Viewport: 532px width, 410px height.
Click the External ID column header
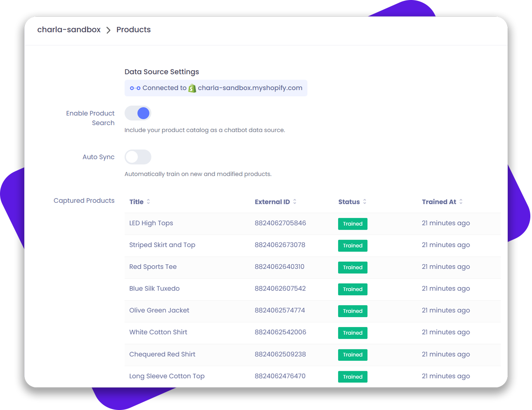(x=272, y=202)
